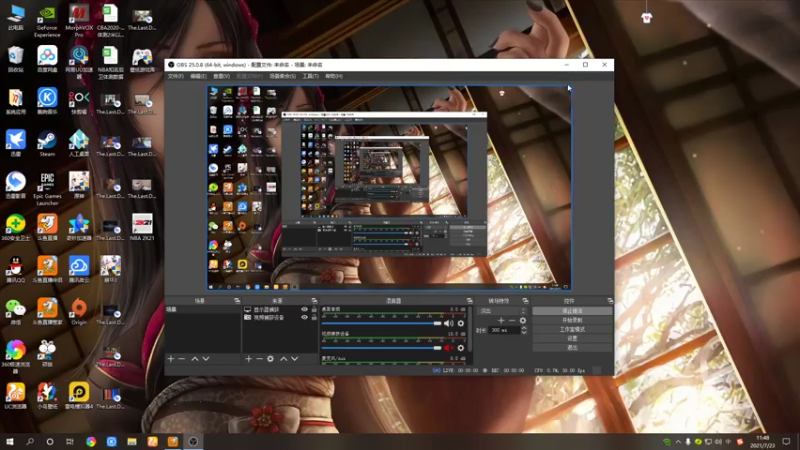Add a scene transition with plus icon
800x450 pixels.
pos(501,320)
